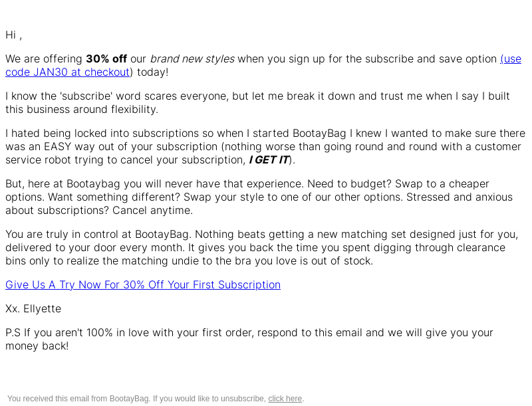Open the 'use code JAN30 at checkout' link

(x=68, y=72)
